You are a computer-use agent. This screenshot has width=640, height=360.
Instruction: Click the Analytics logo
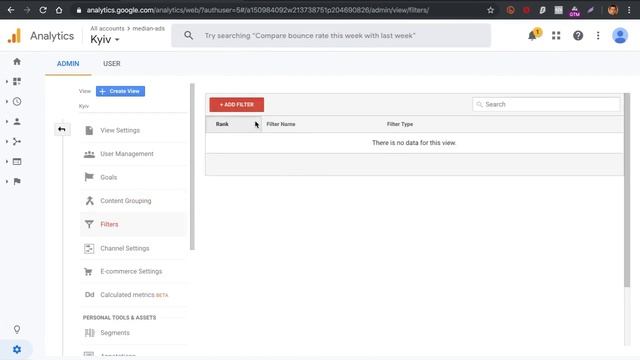tap(14, 36)
